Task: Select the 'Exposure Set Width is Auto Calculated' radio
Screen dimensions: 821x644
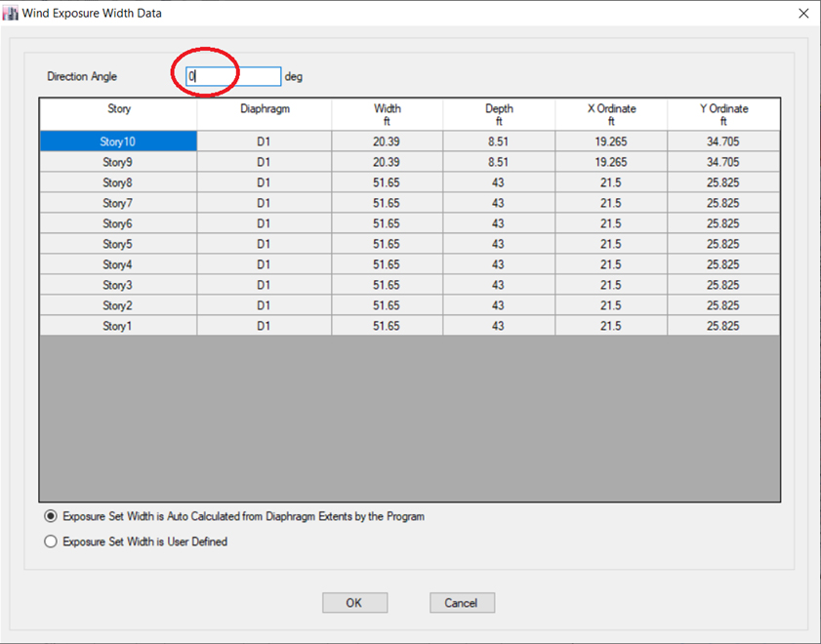Action: pos(50,516)
